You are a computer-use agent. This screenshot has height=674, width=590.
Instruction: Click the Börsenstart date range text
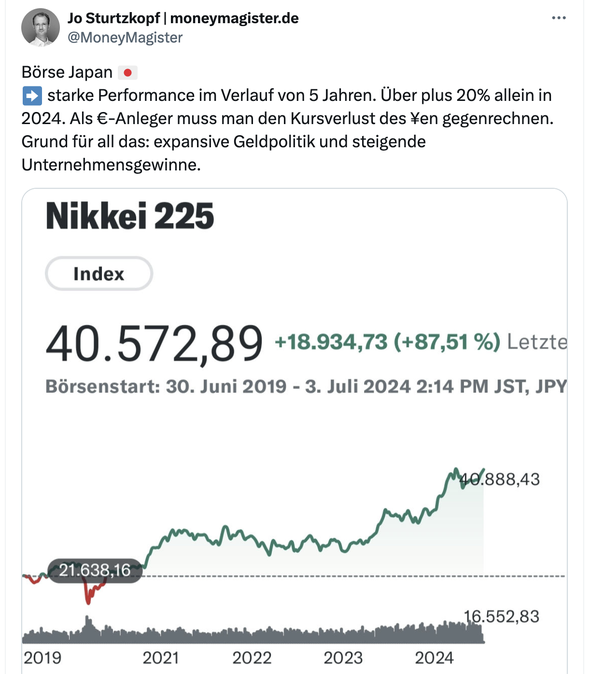(306, 386)
